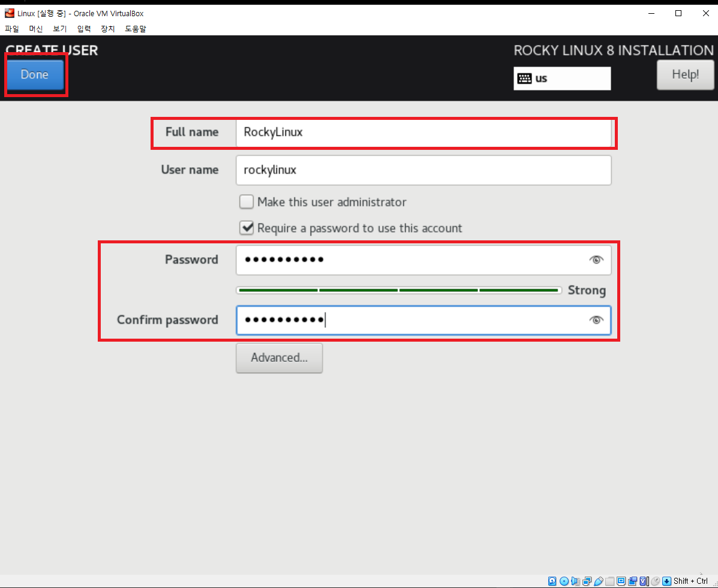Viewport: 718px width, 588px height.
Task: Click the CPU virtualization status icon
Action: (x=644, y=581)
